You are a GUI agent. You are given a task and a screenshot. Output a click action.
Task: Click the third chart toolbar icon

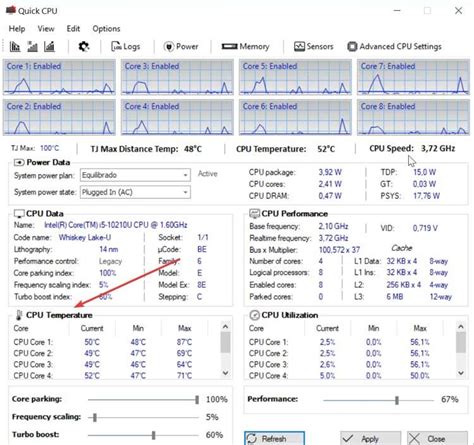(x=50, y=47)
